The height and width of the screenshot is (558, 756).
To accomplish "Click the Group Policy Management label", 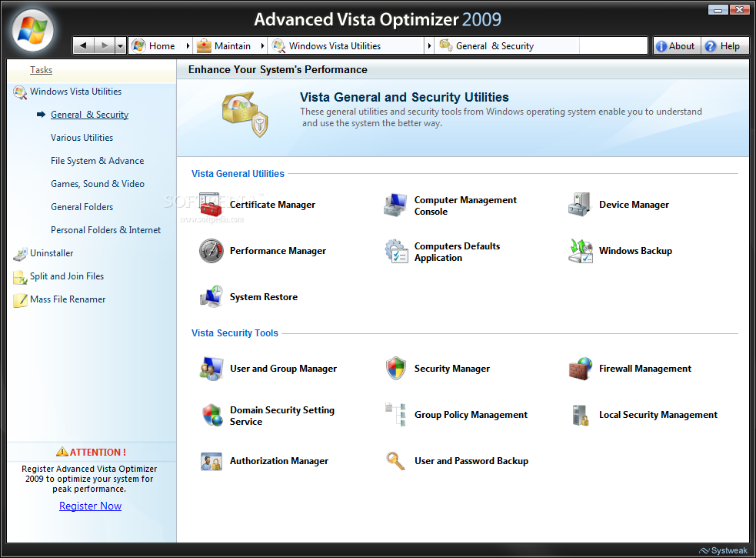I will (x=471, y=415).
